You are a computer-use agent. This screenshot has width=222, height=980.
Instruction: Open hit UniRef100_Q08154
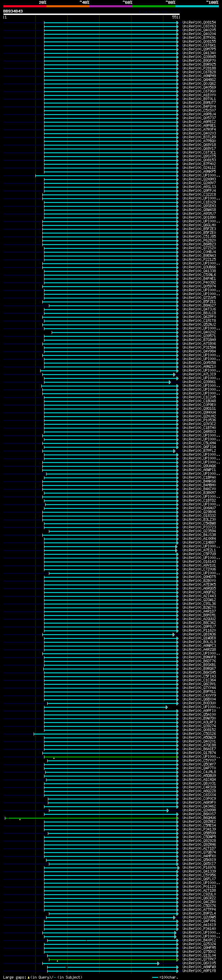click(199, 23)
